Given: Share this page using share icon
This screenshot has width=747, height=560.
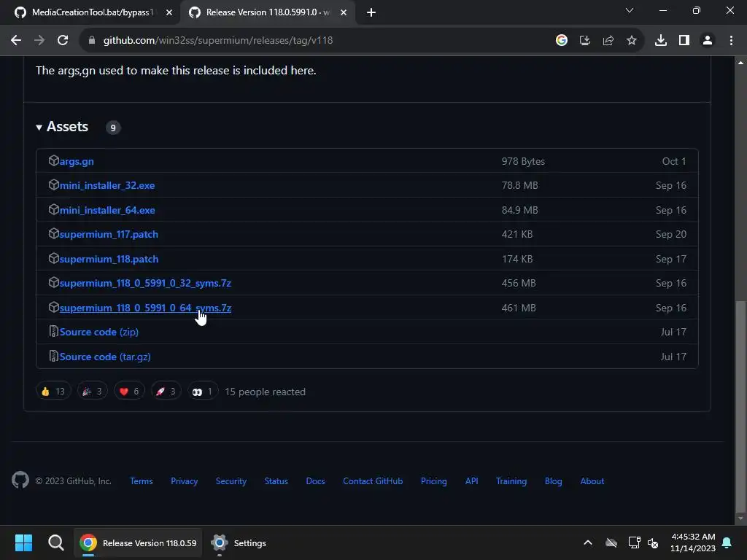Looking at the screenshot, I should pyautogui.click(x=608, y=41).
